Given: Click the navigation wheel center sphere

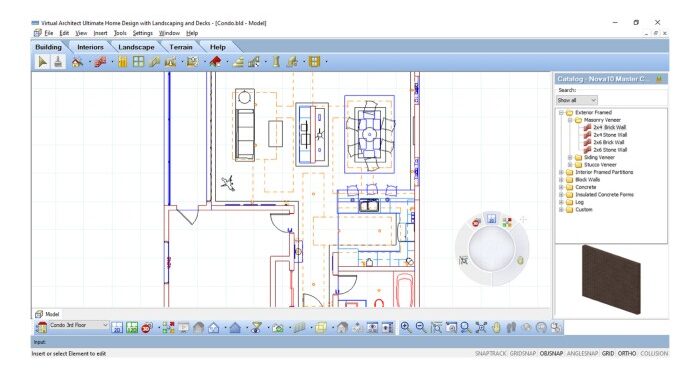Looking at the screenshot, I should [x=492, y=249].
